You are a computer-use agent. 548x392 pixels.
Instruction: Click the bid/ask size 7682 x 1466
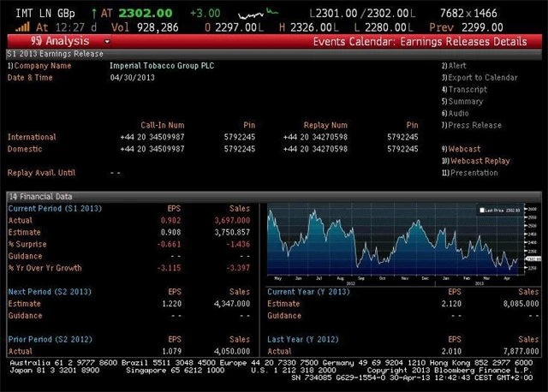tap(468, 14)
